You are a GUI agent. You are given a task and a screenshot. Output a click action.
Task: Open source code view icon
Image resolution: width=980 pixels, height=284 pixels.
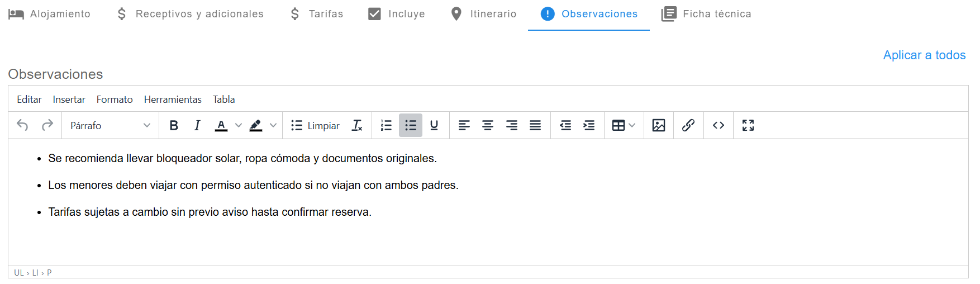click(719, 125)
